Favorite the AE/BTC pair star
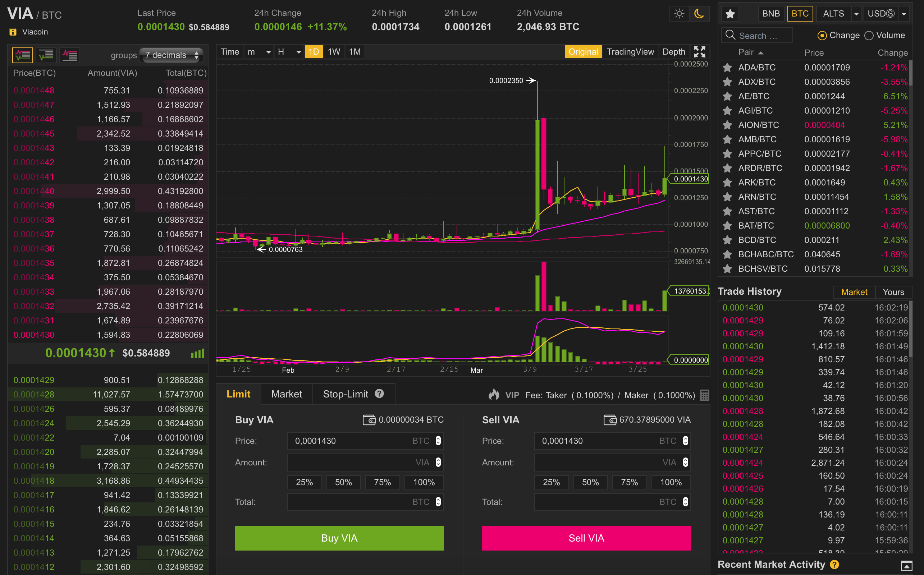924x575 pixels. coord(727,96)
